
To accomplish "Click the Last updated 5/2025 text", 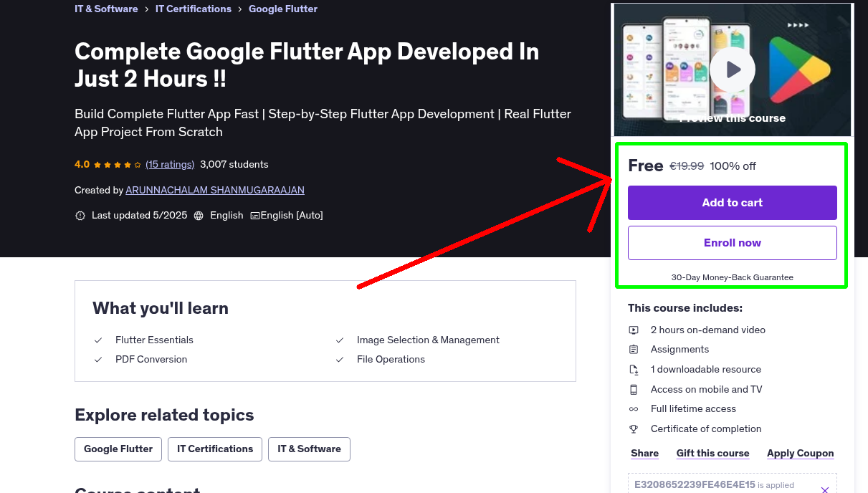I will 139,216.
